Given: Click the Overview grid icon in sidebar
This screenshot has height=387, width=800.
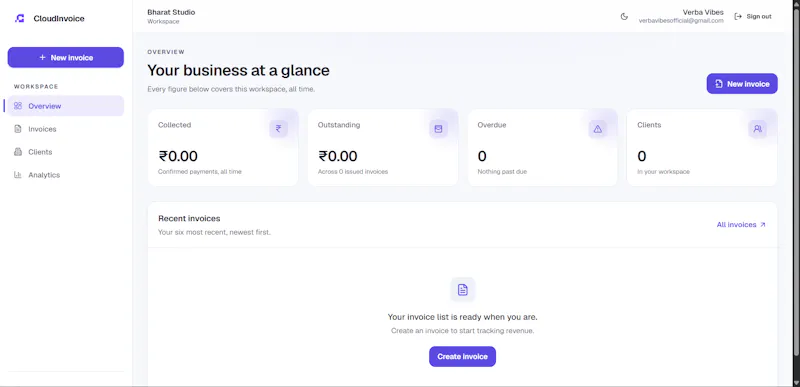Looking at the screenshot, I should pos(18,106).
